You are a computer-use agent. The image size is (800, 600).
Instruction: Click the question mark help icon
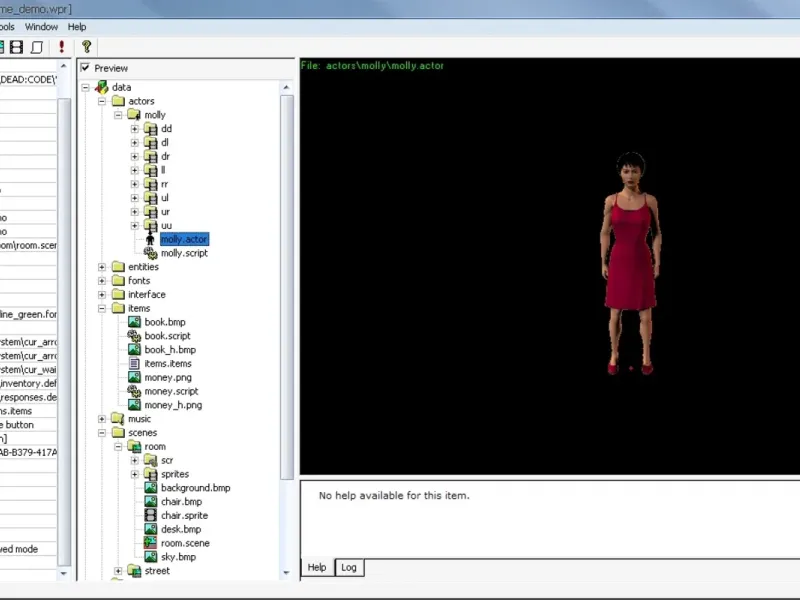86,47
